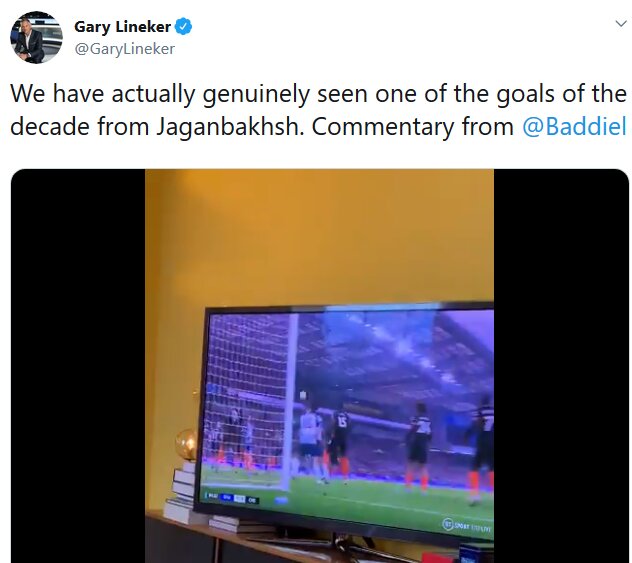The image size is (632, 563).
Task: Click the white-shirted player near goalpost
Action: pos(311,441)
